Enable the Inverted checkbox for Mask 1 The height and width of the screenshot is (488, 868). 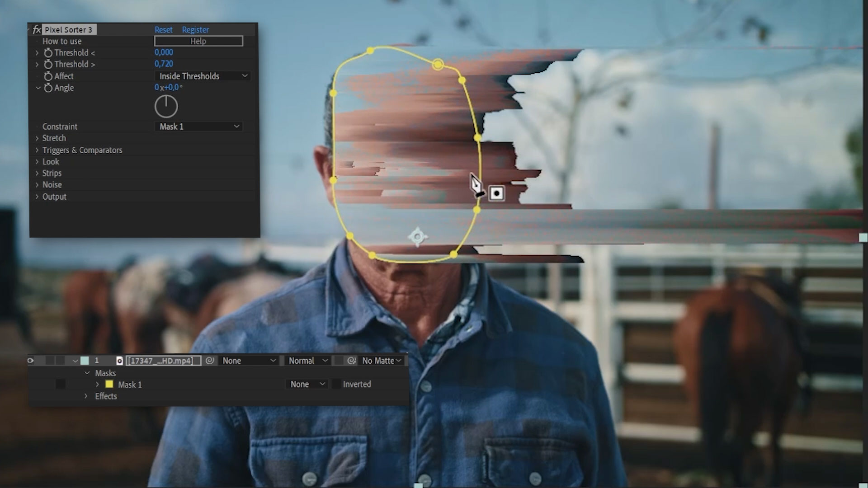pyautogui.click(x=336, y=384)
